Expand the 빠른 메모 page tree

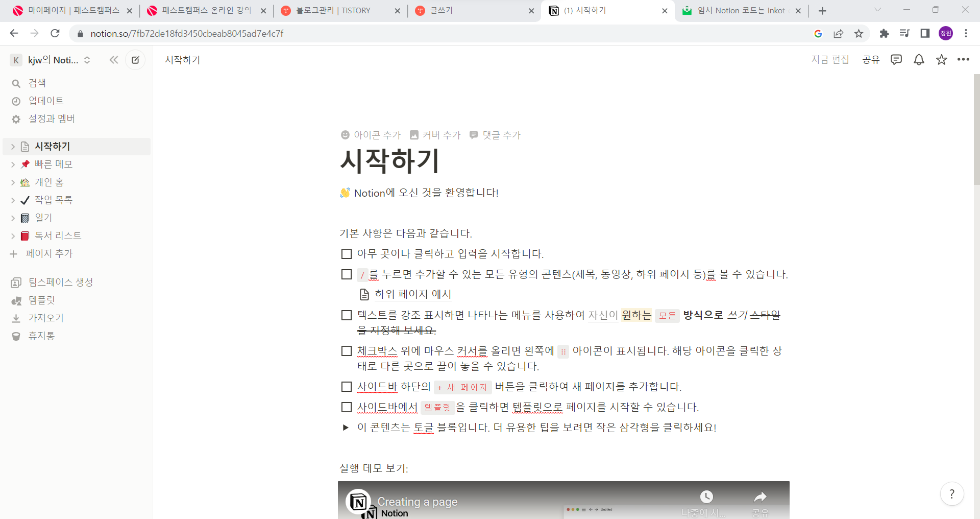pyautogui.click(x=13, y=164)
